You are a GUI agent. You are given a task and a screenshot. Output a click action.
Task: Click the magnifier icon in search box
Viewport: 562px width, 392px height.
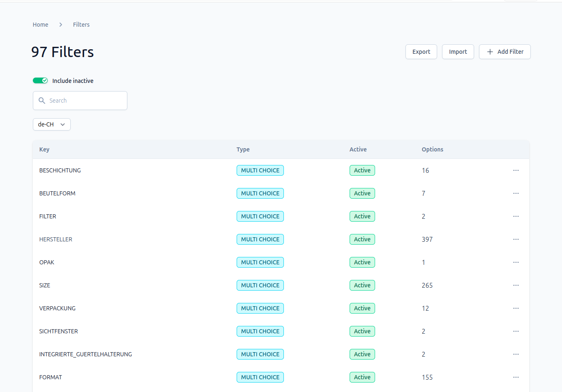42,101
